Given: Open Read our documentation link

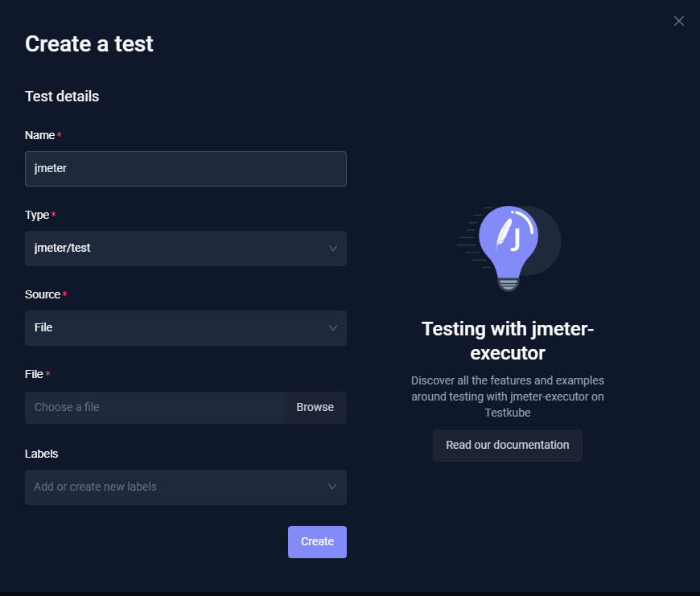Looking at the screenshot, I should [507, 446].
